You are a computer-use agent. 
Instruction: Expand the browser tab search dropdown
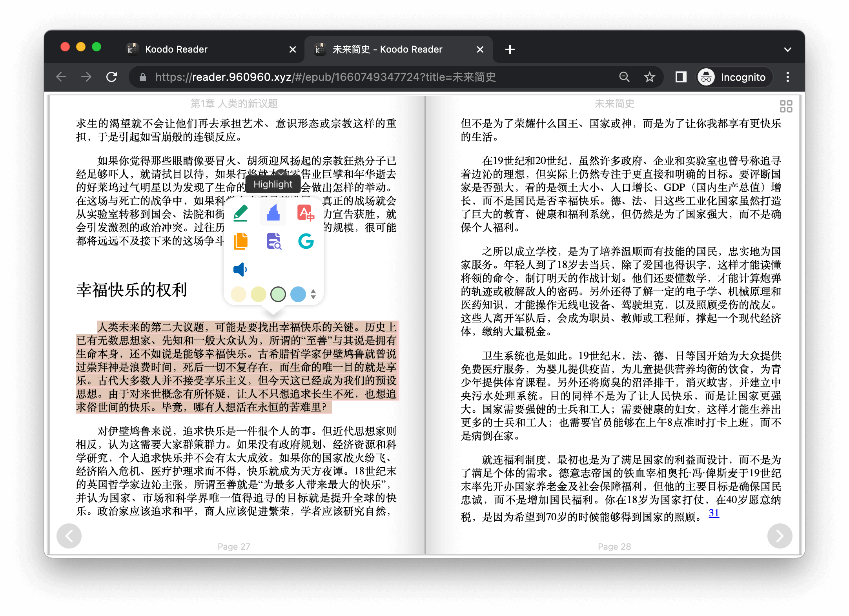(787, 49)
